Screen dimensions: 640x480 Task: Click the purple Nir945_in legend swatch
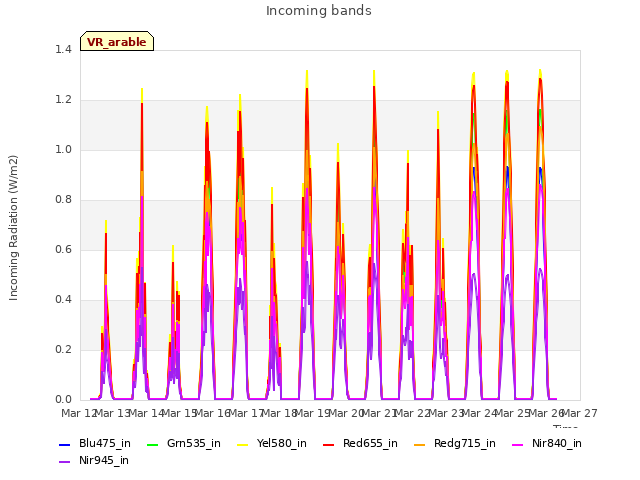(x=65, y=462)
